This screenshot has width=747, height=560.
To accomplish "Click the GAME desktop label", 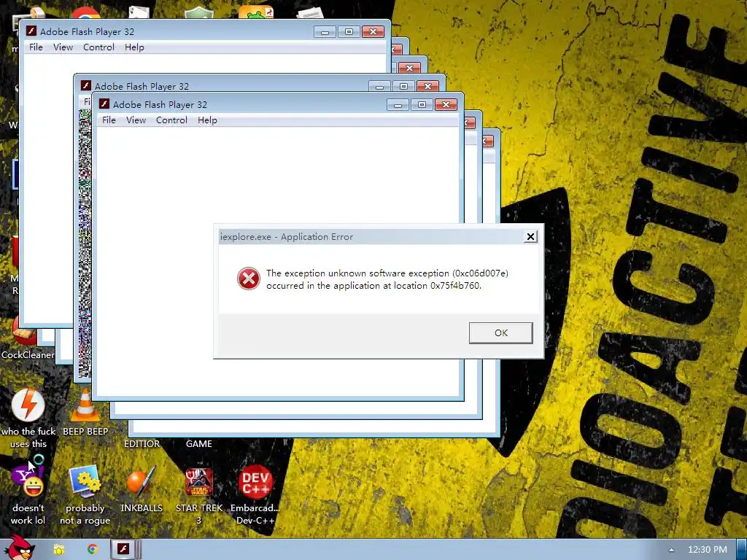I will 198,444.
